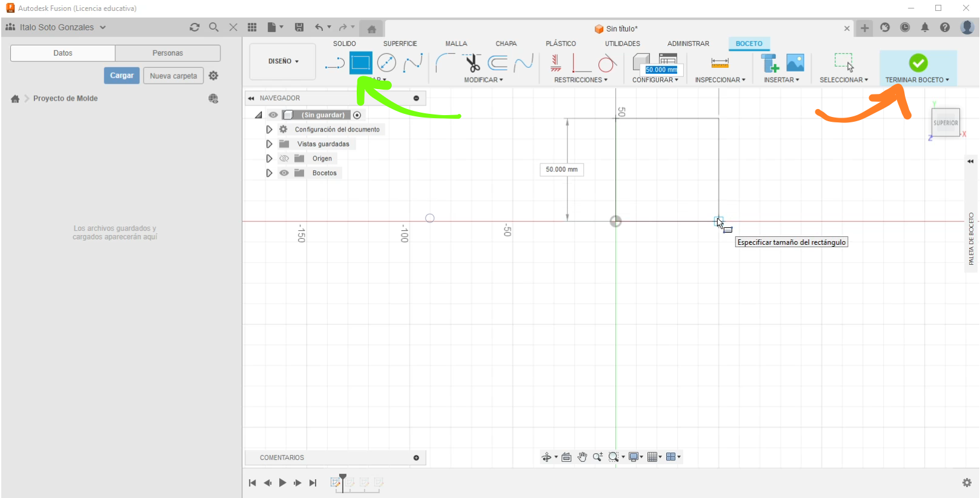Image resolution: width=980 pixels, height=498 pixels.
Task: Click the Insert Image icon
Action: pyautogui.click(x=795, y=62)
